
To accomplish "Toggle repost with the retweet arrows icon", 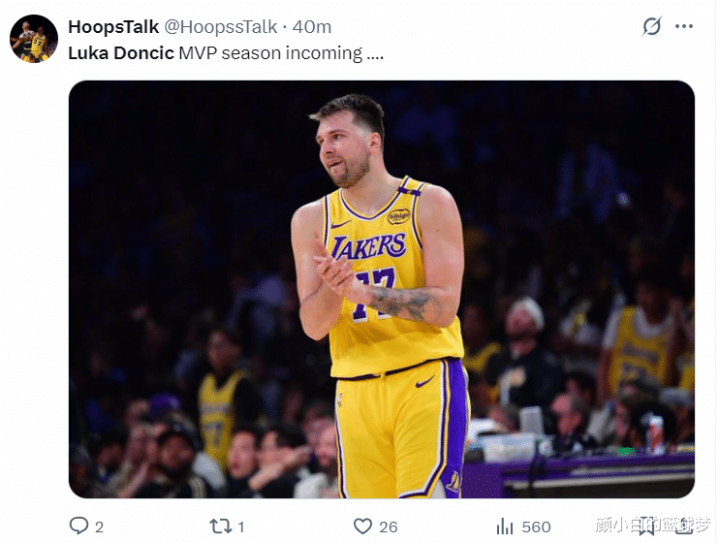I will click(x=220, y=525).
